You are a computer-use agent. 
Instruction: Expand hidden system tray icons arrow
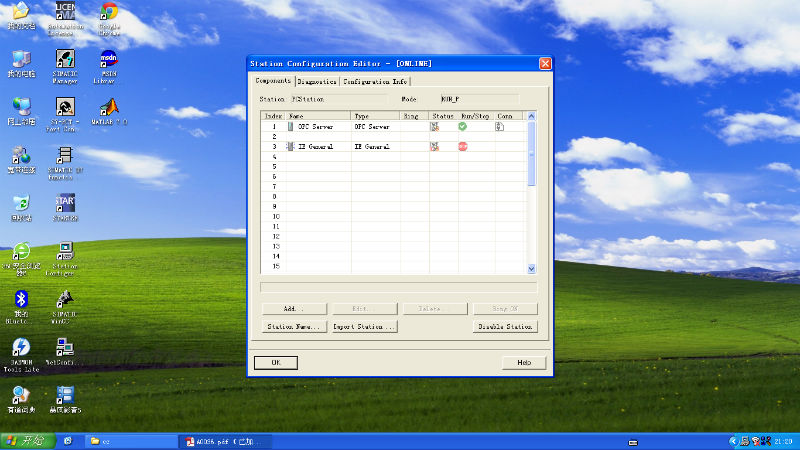tap(733, 441)
